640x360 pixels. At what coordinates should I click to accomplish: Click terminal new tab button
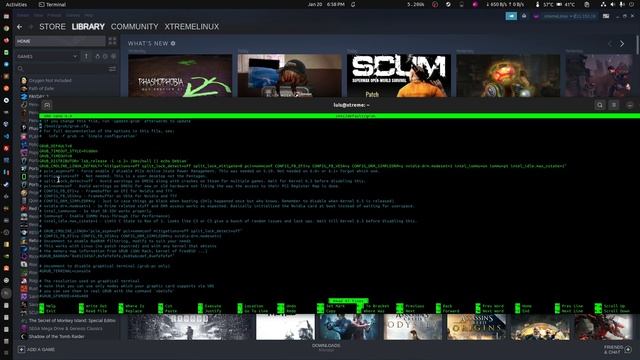point(47,105)
